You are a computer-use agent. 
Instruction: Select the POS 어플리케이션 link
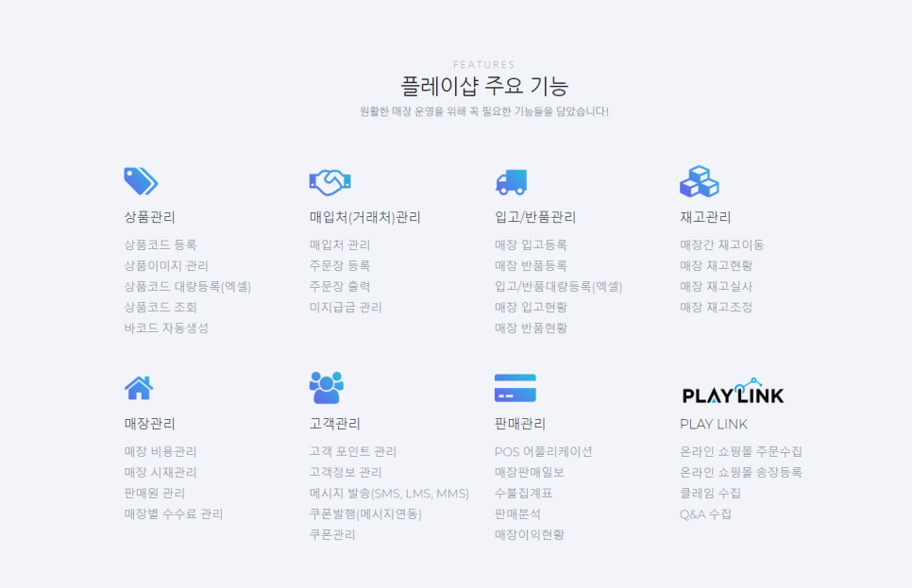point(543,451)
